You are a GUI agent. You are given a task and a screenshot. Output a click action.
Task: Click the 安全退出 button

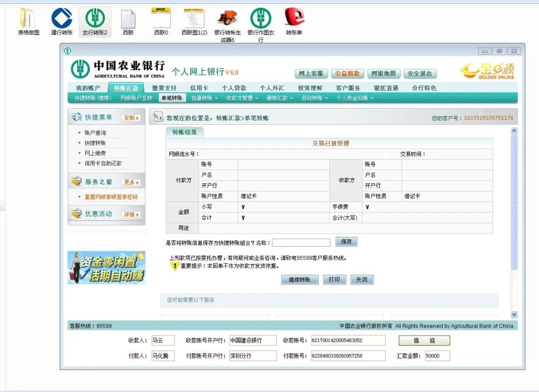420,73
